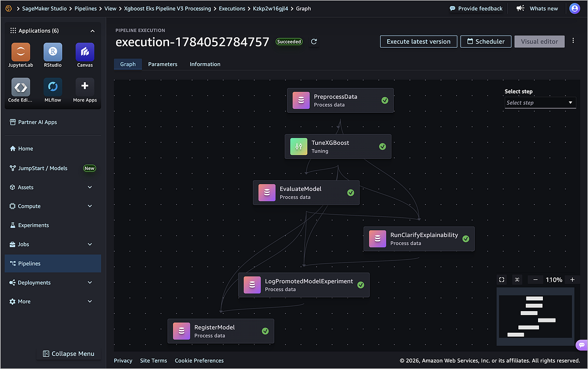Click the refresh icon beside Succeeded badge
This screenshot has height=369, width=588.
coord(314,42)
